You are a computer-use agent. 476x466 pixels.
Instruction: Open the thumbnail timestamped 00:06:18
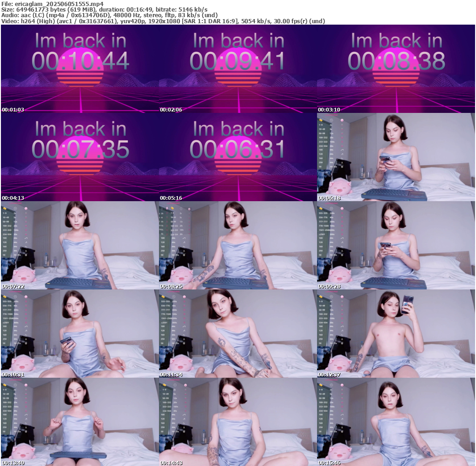(396, 157)
